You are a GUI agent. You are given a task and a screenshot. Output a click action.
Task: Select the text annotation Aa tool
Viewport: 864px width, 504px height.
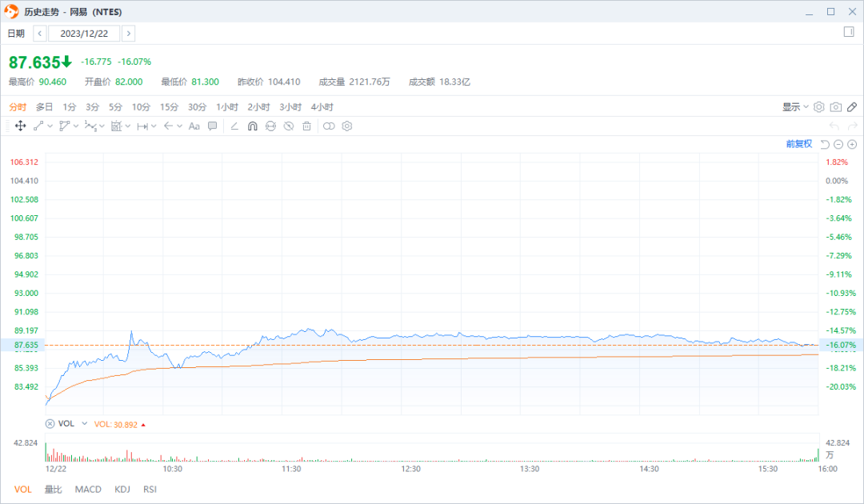[x=194, y=126]
